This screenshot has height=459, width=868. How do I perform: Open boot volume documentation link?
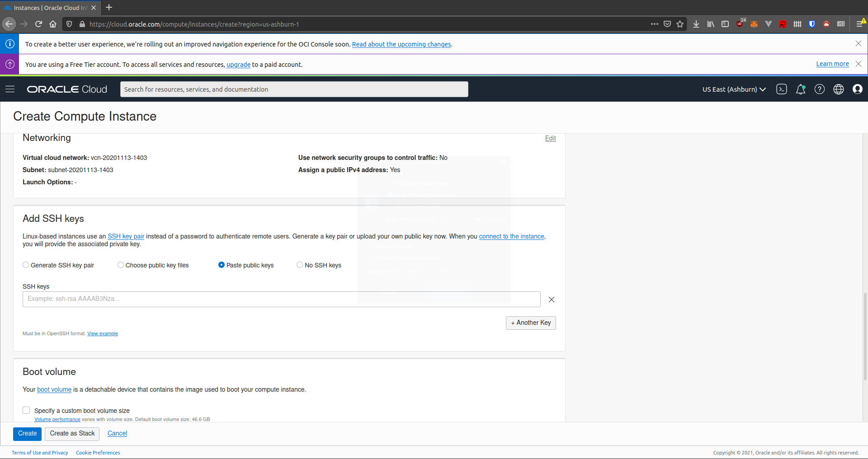click(x=54, y=389)
